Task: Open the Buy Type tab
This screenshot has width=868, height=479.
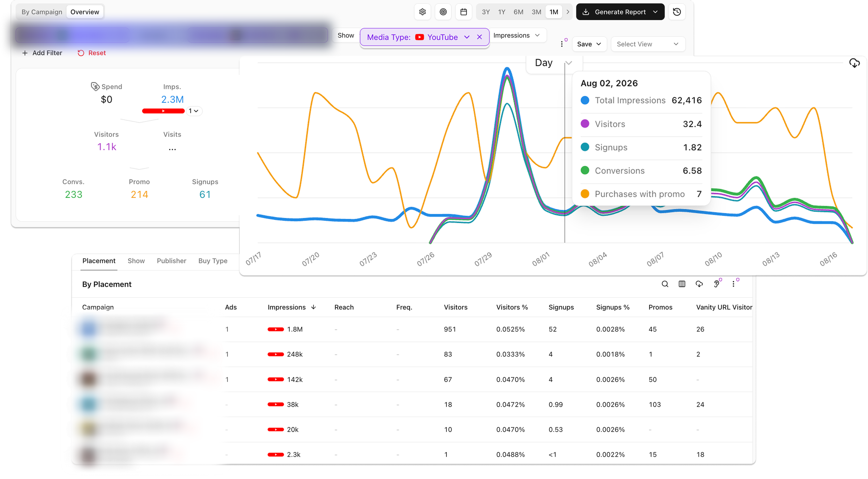Action: (213, 261)
